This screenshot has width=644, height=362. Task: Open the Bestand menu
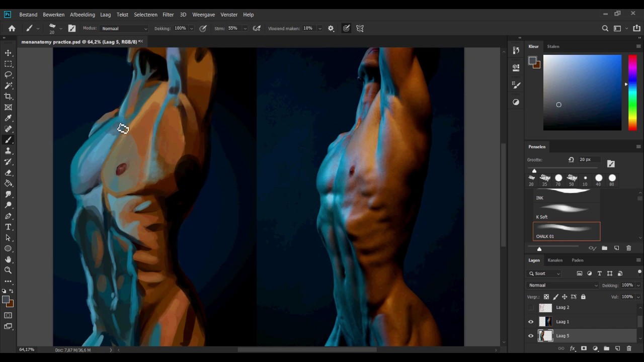(28, 15)
